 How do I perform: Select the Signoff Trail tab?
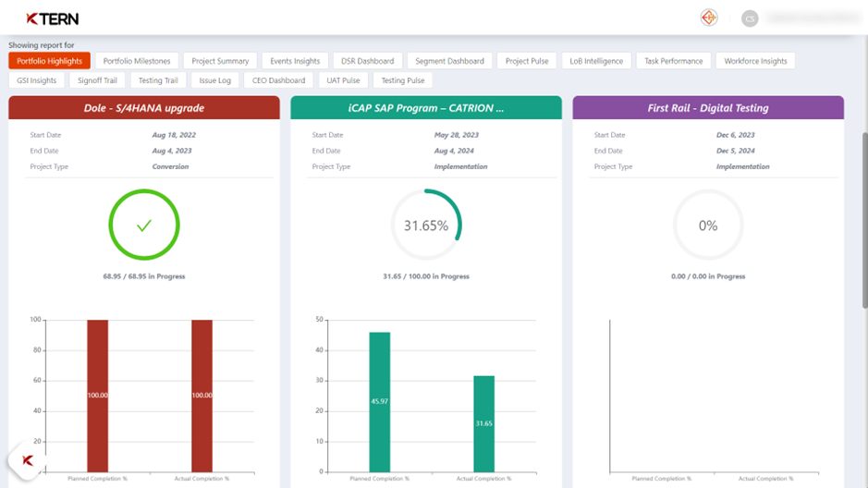click(97, 80)
